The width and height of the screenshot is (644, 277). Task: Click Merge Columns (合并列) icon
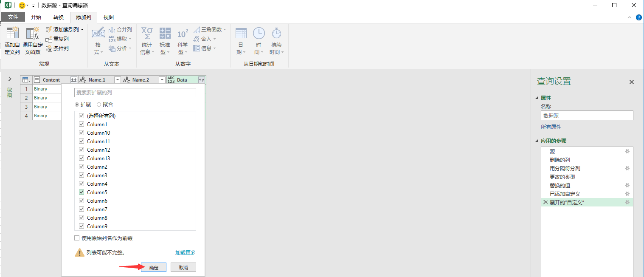pyautogui.click(x=112, y=29)
